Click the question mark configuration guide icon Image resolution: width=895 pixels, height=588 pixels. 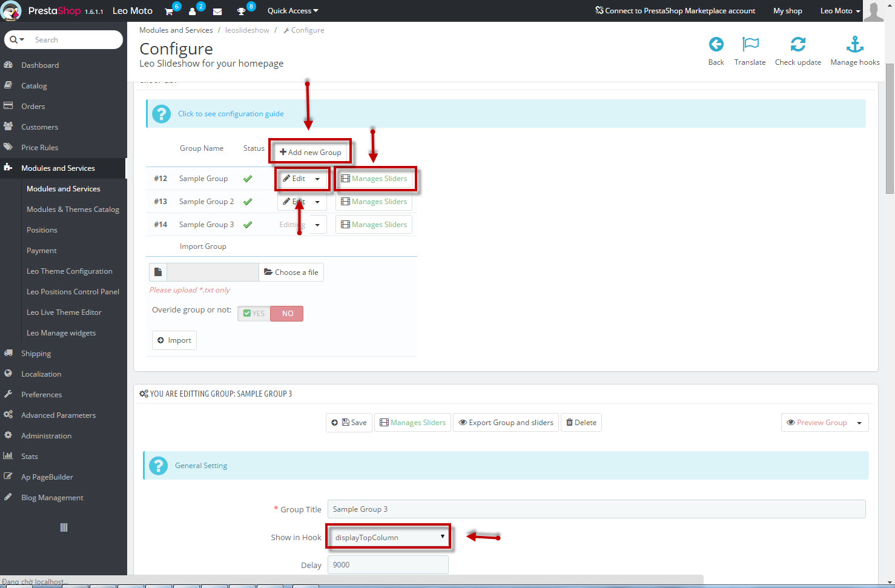pyautogui.click(x=161, y=114)
